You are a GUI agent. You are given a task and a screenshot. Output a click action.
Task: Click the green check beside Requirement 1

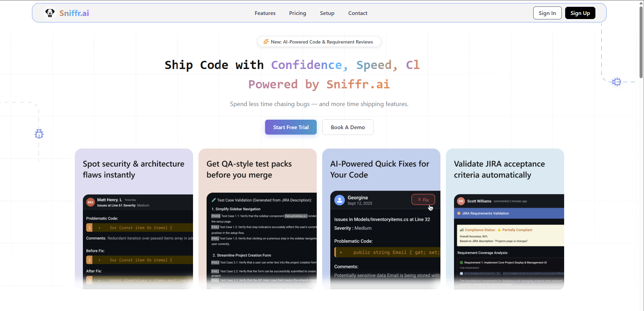(x=462, y=262)
